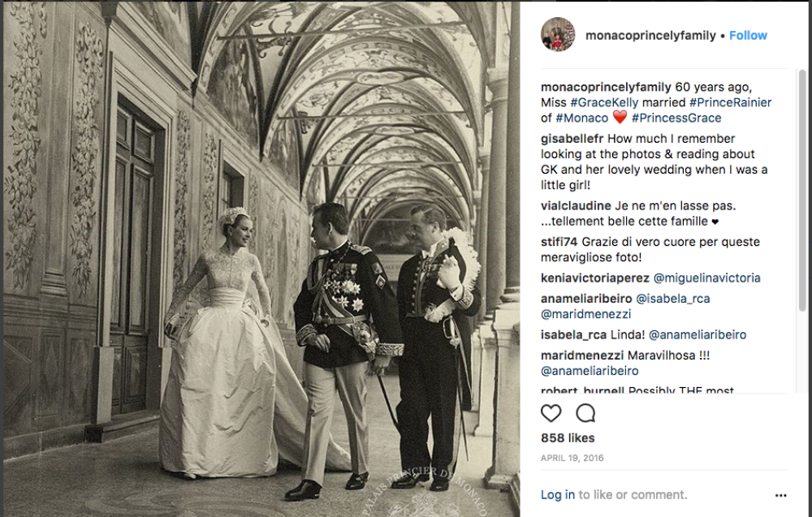
Task: Open the comment bubble icon
Action: click(585, 413)
